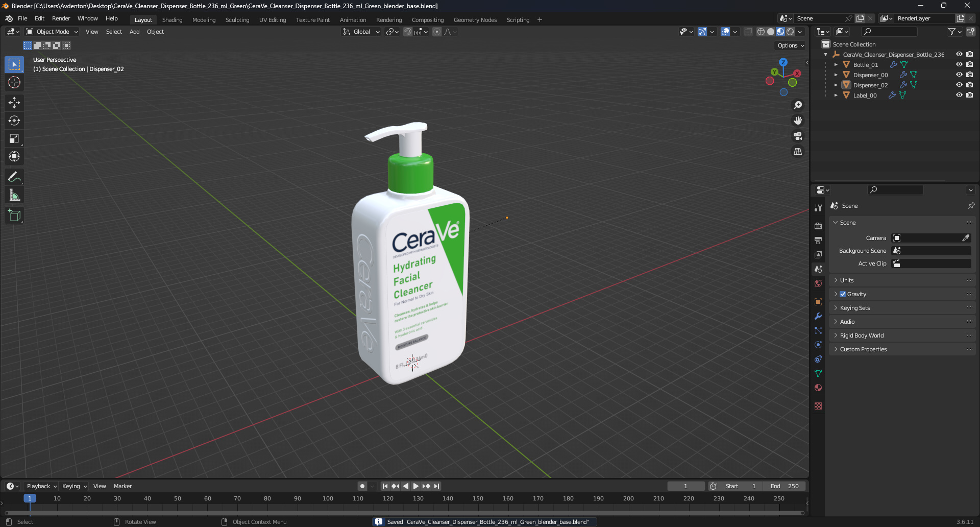Click the viewport zoom magnifier icon
The image size is (980, 527).
tap(798, 105)
